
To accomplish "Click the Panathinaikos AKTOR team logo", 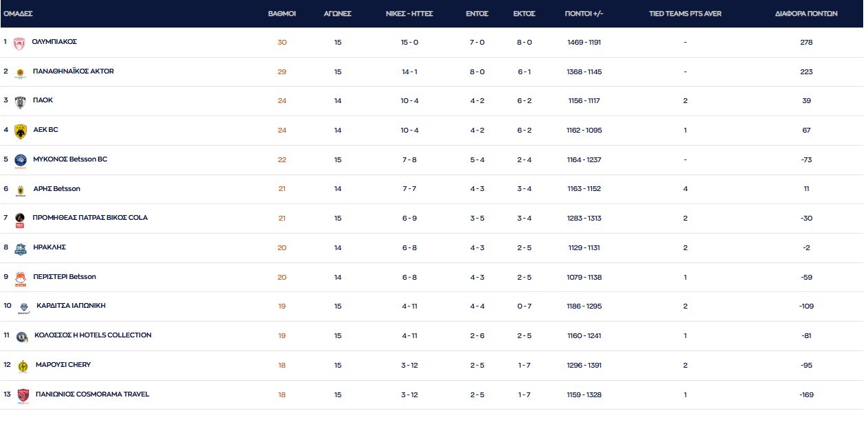I will [x=20, y=72].
